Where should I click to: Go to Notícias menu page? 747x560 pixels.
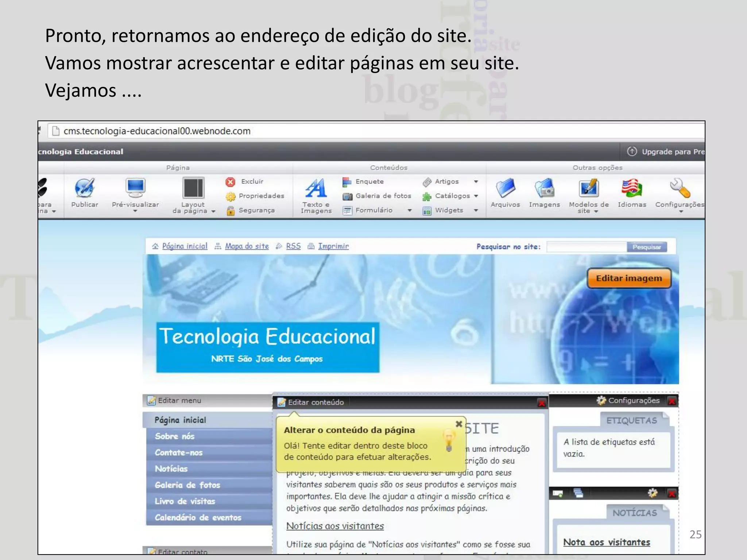point(209,469)
